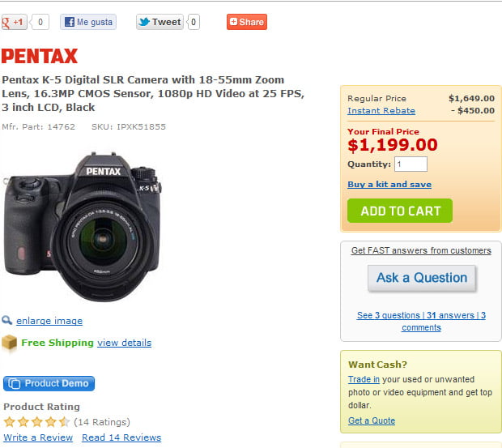The image size is (502, 448).
Task: Click the Facebook Me gusta button
Action: [x=88, y=22]
